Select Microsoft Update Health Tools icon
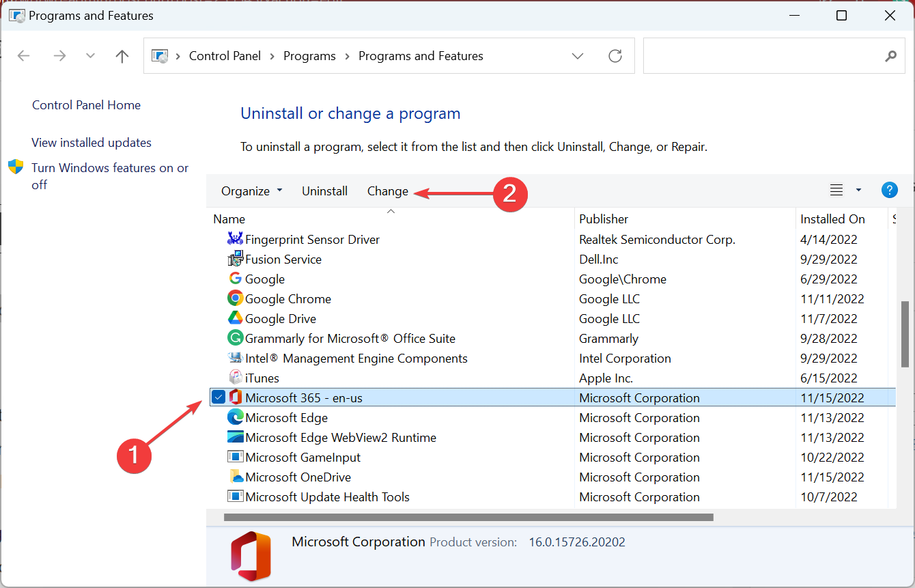The height and width of the screenshot is (588, 915). pyautogui.click(x=236, y=496)
